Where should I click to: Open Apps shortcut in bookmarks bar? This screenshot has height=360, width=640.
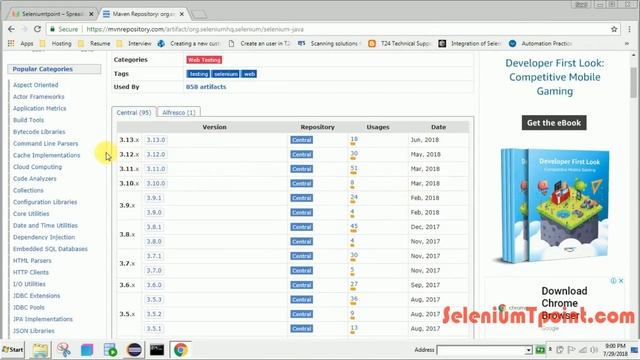coord(21,43)
